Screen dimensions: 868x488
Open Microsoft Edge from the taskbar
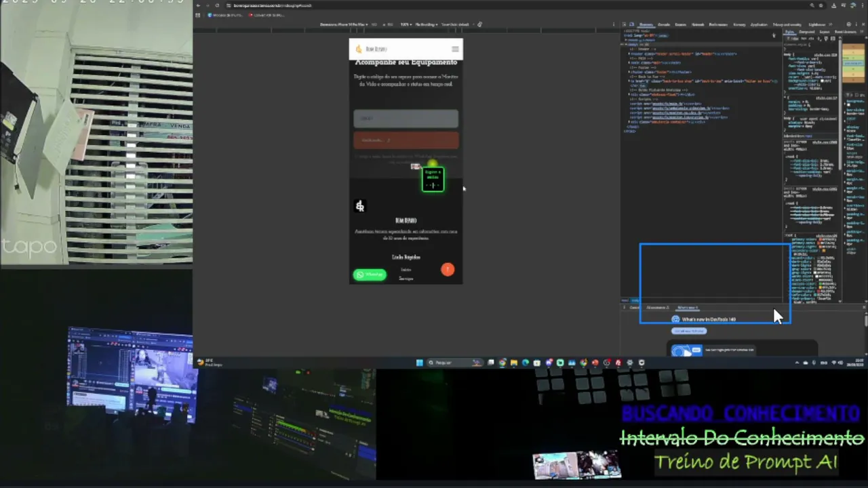[526, 363]
